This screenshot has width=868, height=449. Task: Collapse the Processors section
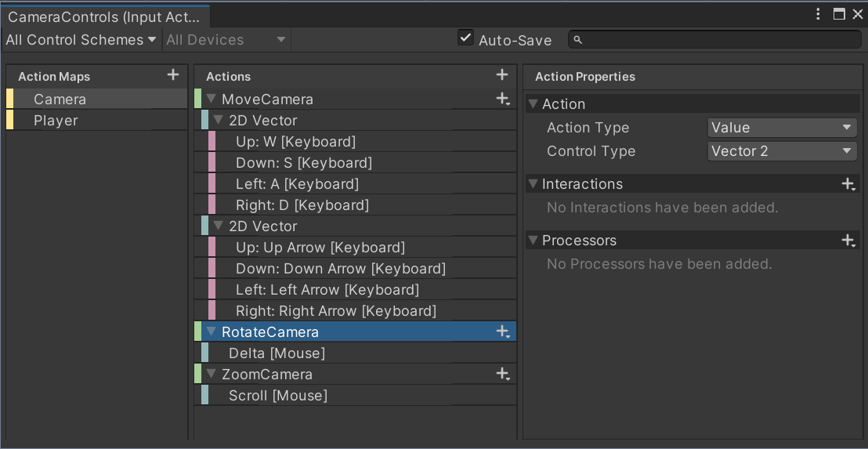(x=533, y=241)
